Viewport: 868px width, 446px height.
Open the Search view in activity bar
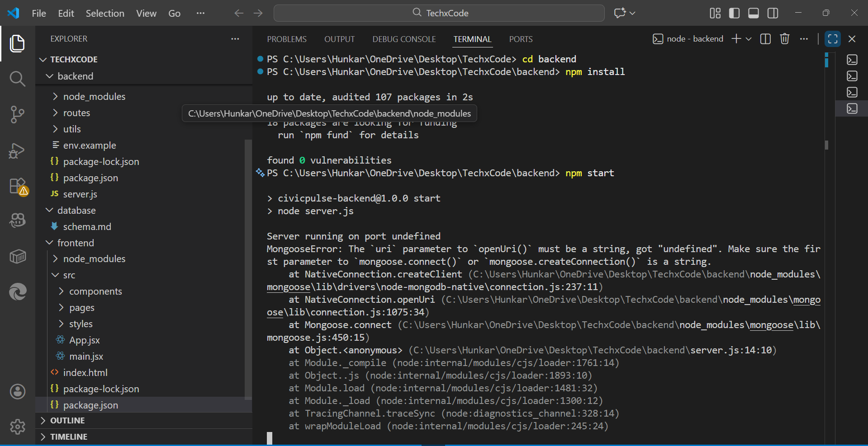point(17,79)
